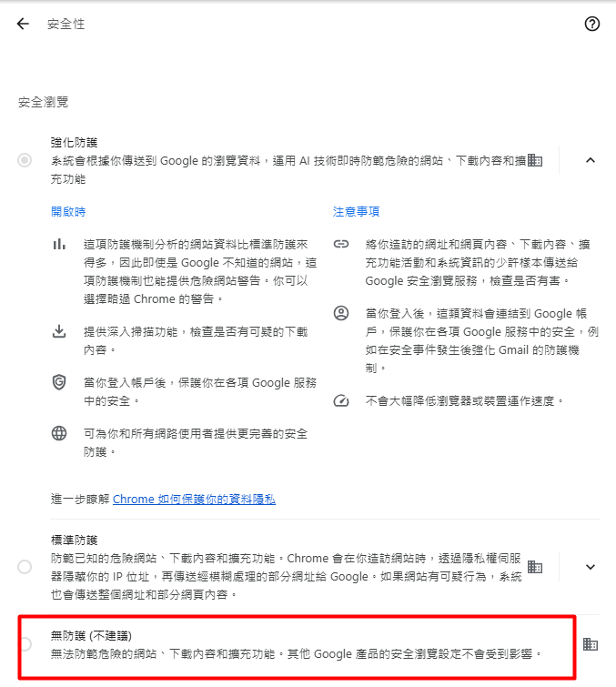Click the download scan icon

point(59,331)
